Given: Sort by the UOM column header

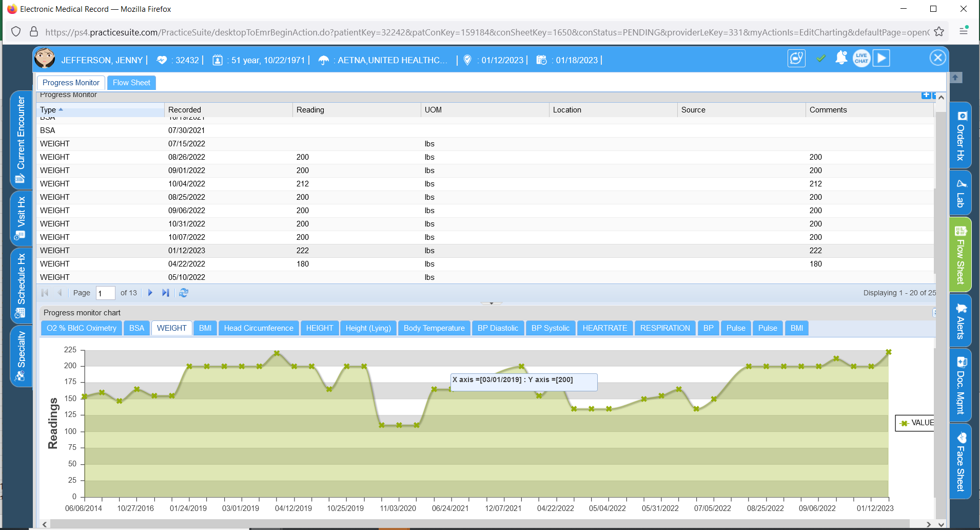Looking at the screenshot, I should (x=485, y=110).
